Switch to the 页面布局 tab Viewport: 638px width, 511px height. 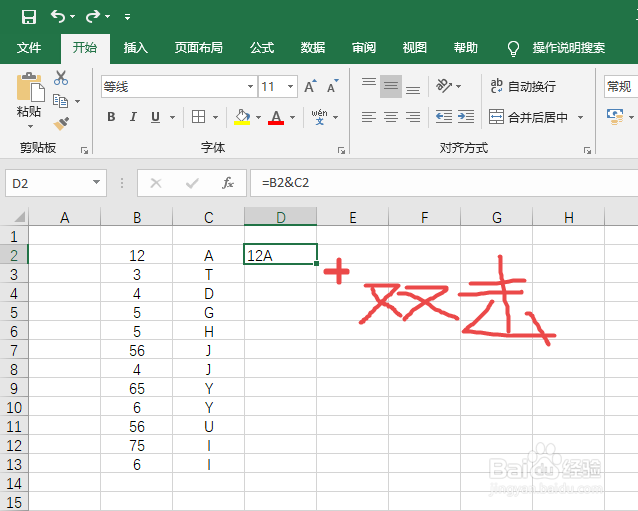199,48
